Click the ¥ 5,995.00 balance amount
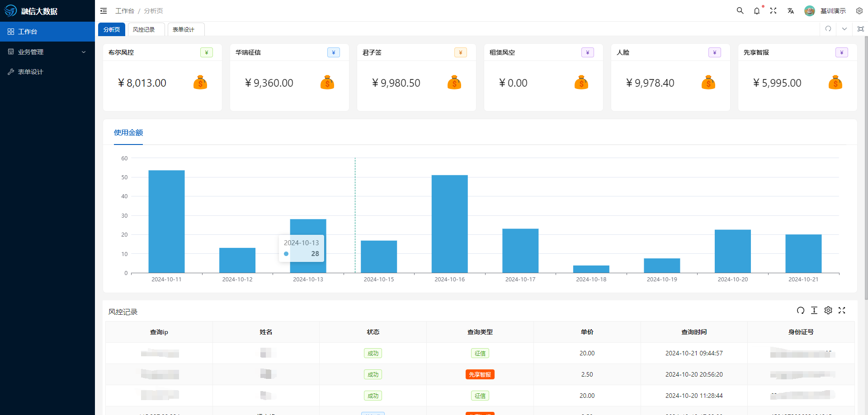 777,83
